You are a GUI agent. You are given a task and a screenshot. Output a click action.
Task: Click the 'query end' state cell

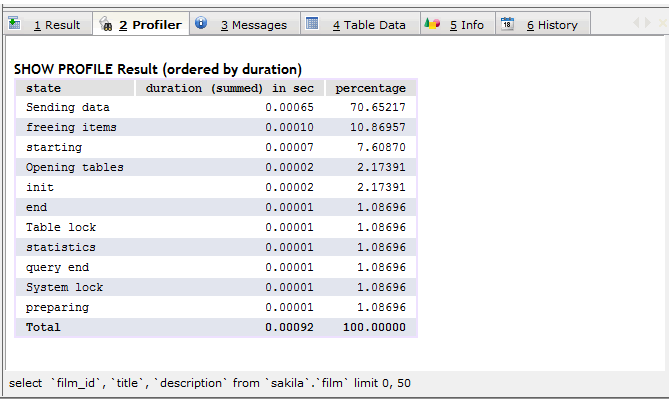[x=57, y=267]
